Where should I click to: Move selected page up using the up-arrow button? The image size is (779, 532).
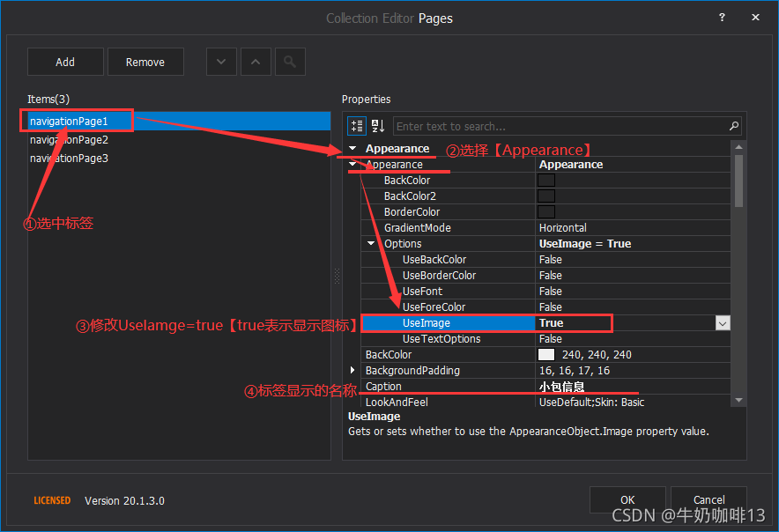256,62
